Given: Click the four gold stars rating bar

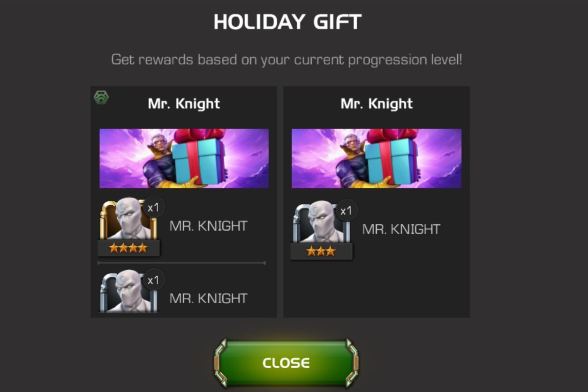Looking at the screenshot, I should [x=128, y=248].
